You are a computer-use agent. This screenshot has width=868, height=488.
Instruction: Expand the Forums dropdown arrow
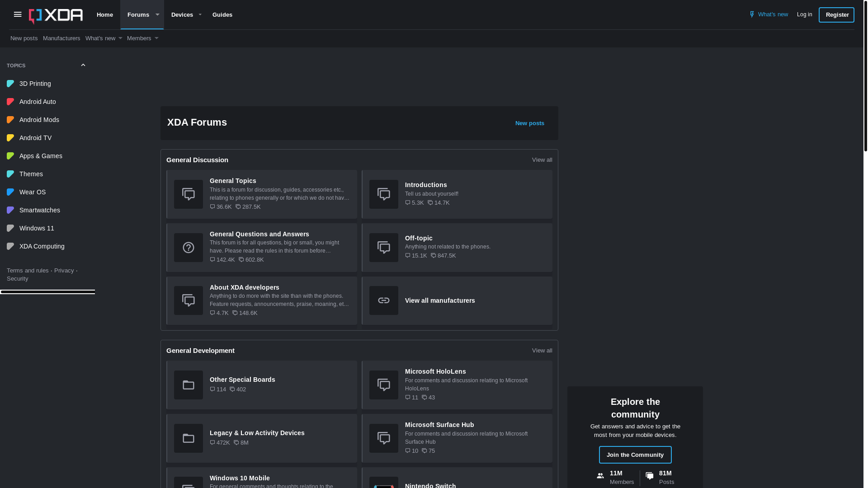tap(157, 15)
